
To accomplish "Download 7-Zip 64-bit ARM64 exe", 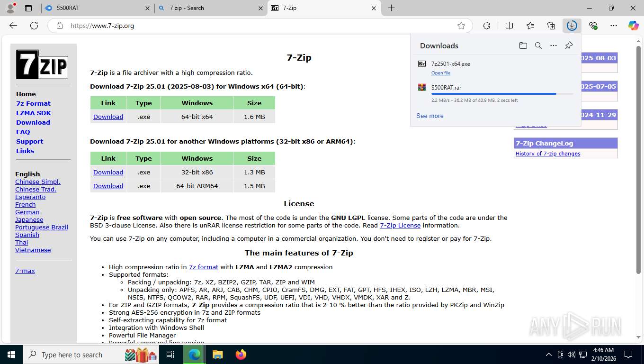I will (108, 186).
